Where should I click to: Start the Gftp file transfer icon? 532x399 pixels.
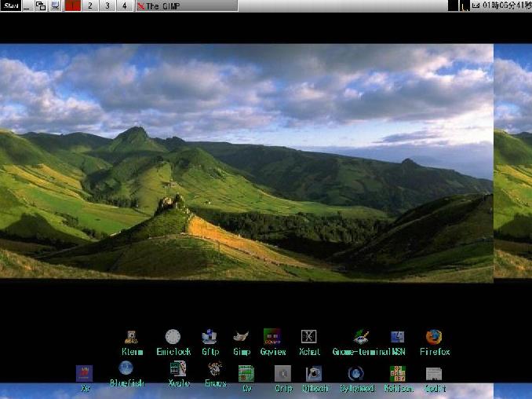coord(210,338)
